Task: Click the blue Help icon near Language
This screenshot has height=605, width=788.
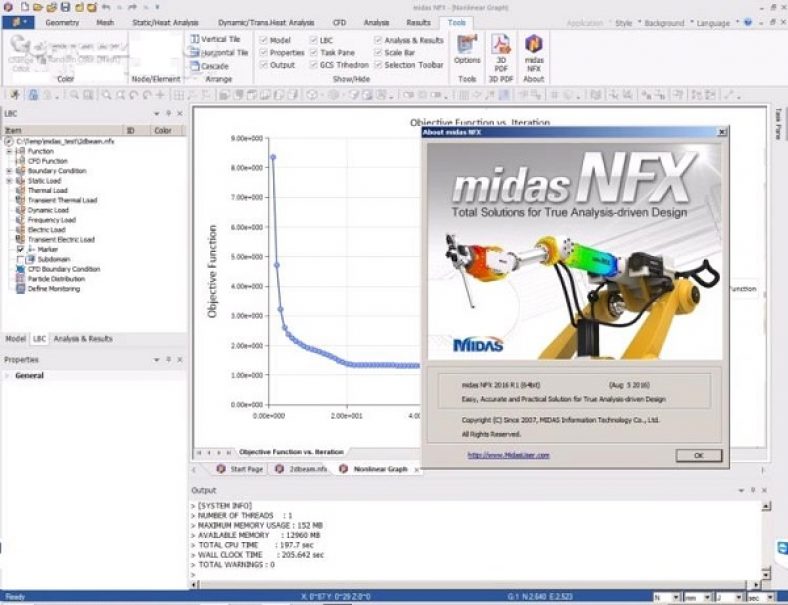Action: point(748,22)
